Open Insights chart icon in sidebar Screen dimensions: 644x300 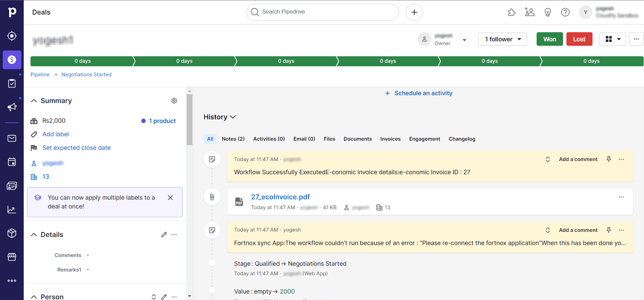[12, 209]
